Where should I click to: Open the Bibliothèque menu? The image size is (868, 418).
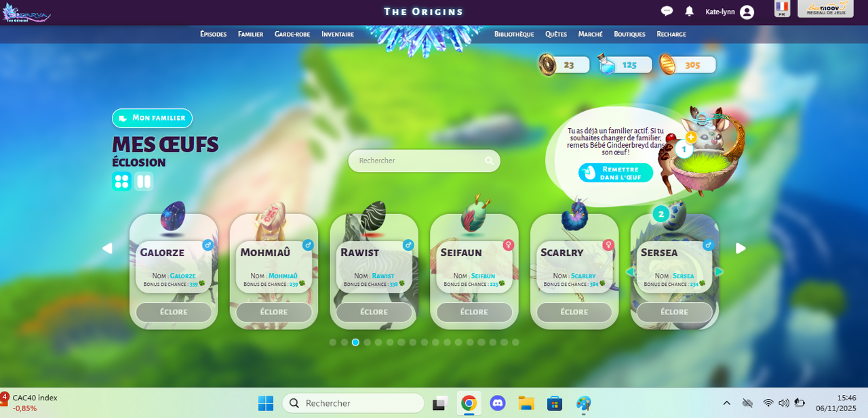(x=514, y=34)
